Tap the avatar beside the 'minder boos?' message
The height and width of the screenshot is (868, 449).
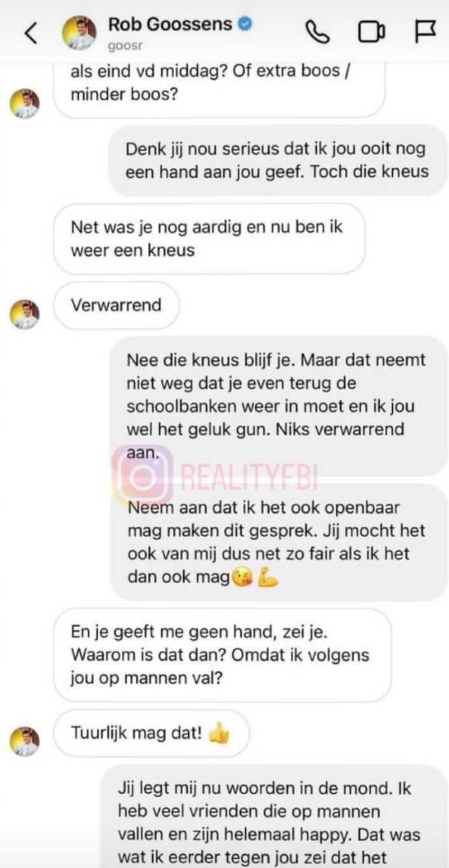point(25,103)
